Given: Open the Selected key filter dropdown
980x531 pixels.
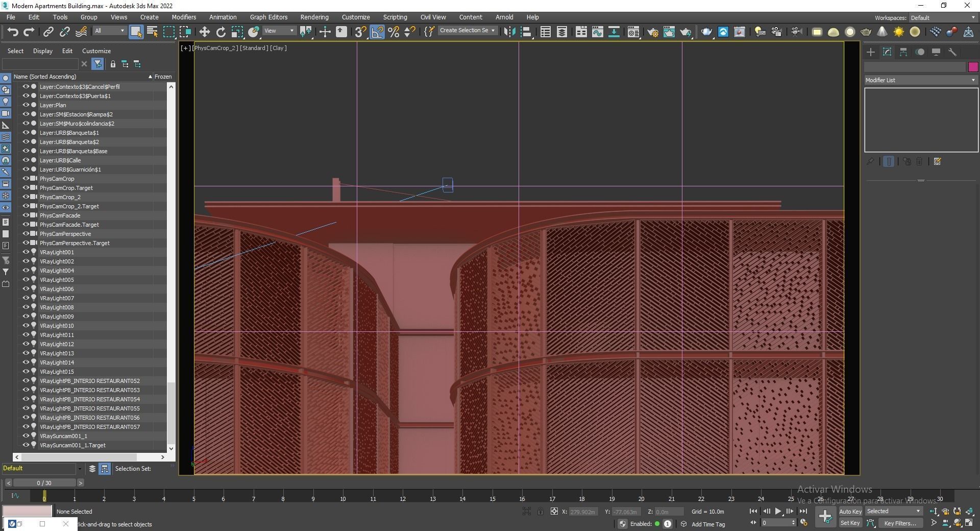Looking at the screenshot, I should [893, 511].
